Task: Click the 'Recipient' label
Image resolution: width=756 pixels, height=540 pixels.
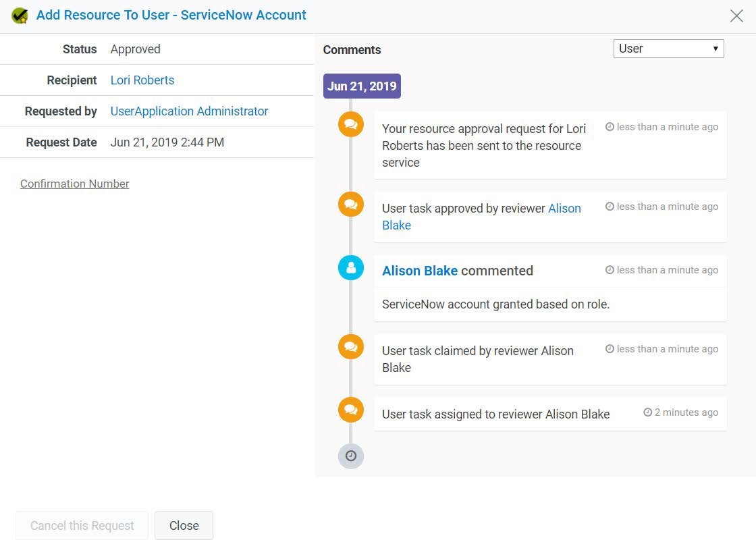Action: pyautogui.click(x=72, y=80)
